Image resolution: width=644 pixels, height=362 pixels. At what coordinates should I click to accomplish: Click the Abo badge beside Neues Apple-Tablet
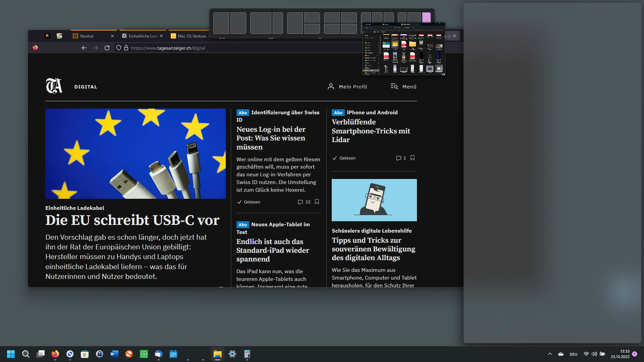[243, 225]
